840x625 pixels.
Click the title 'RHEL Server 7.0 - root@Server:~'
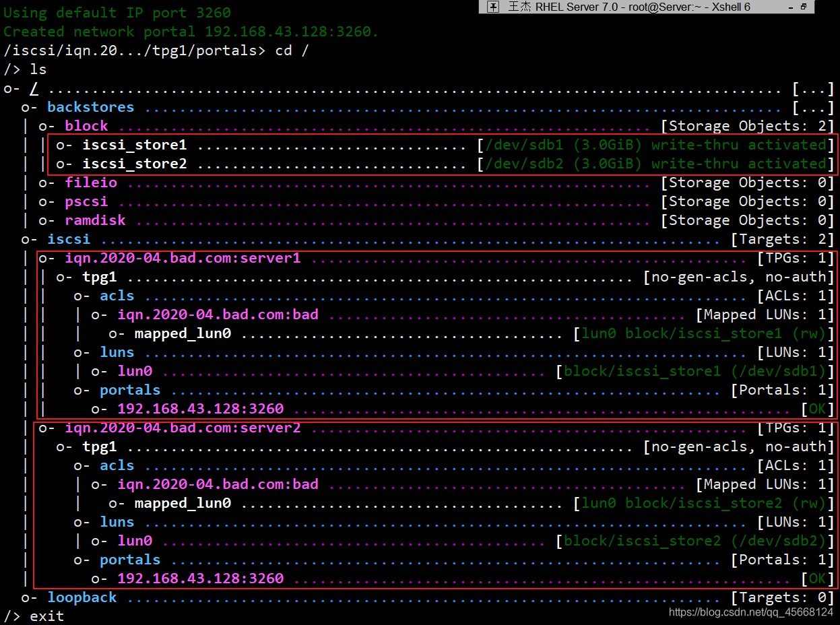pyautogui.click(x=619, y=7)
